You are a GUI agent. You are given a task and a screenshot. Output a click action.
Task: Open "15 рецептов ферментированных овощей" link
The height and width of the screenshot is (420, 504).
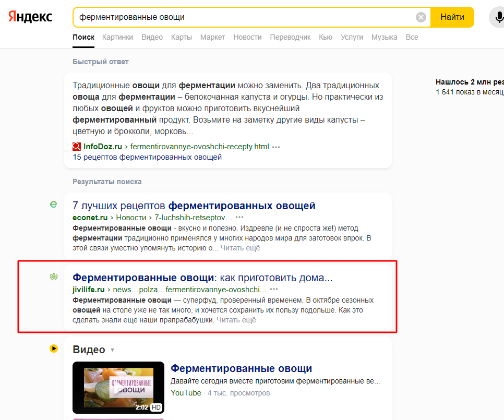pyautogui.click(x=147, y=157)
